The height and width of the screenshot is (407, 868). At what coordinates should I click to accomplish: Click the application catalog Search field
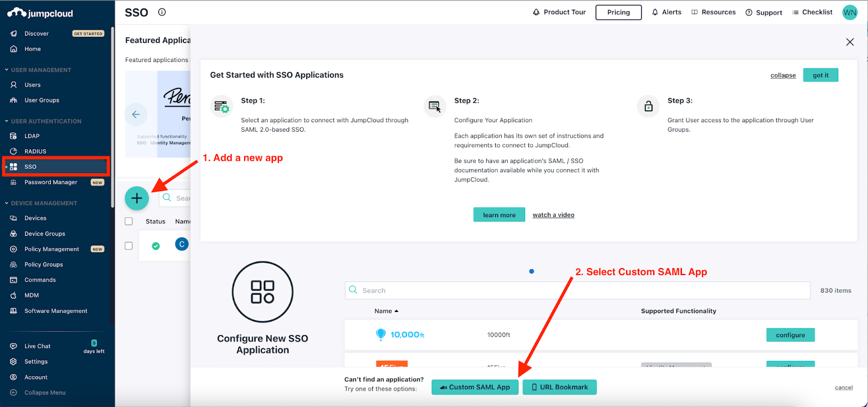[578, 290]
